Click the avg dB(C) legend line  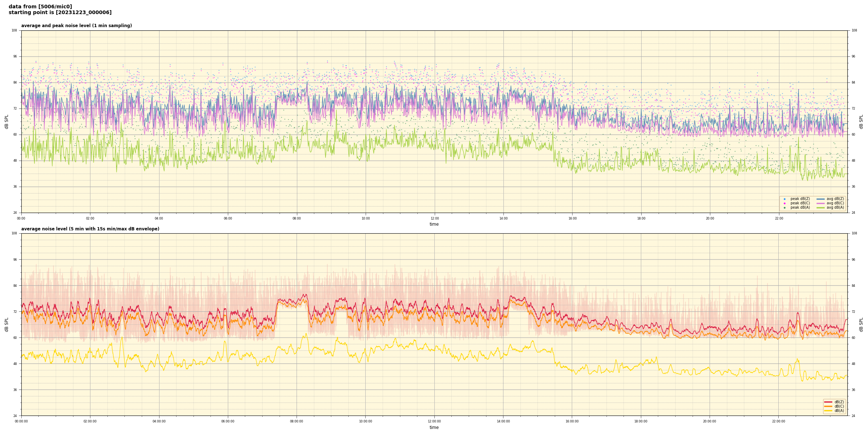pos(821,203)
